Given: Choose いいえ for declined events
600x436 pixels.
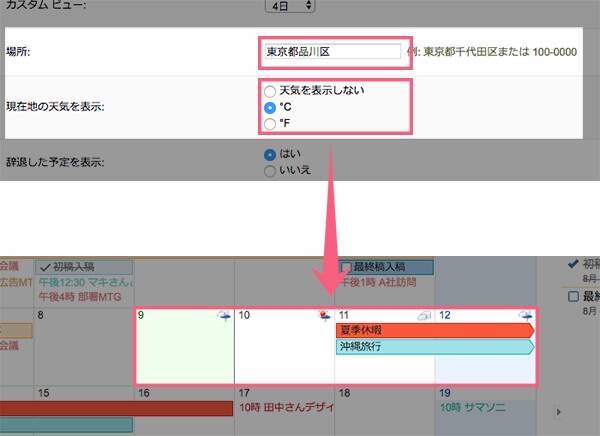Looking at the screenshot, I should point(270,171).
